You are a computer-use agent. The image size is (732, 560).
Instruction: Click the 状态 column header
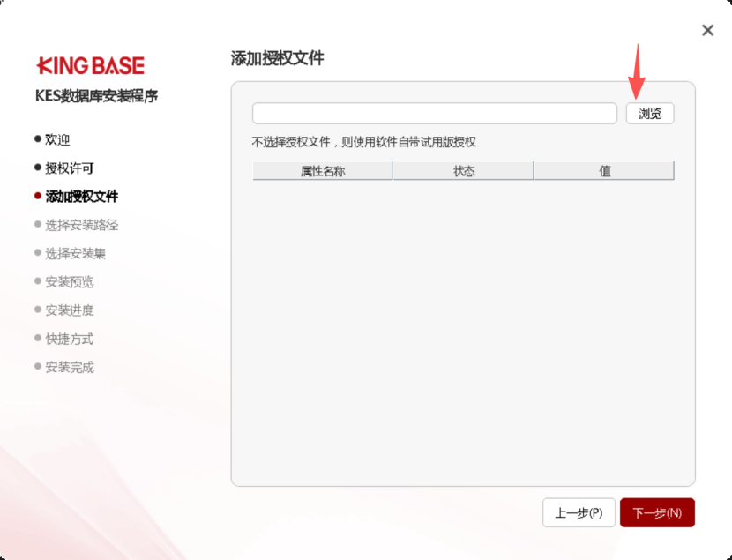463,171
